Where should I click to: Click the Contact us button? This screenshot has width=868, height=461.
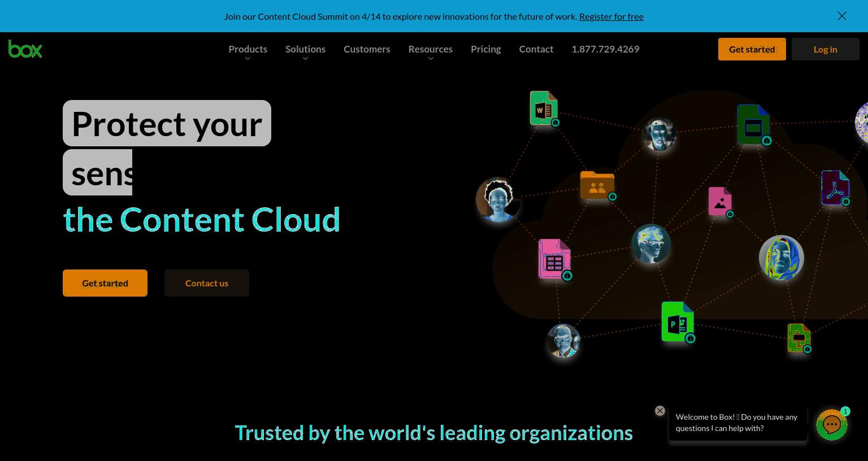[x=207, y=283]
